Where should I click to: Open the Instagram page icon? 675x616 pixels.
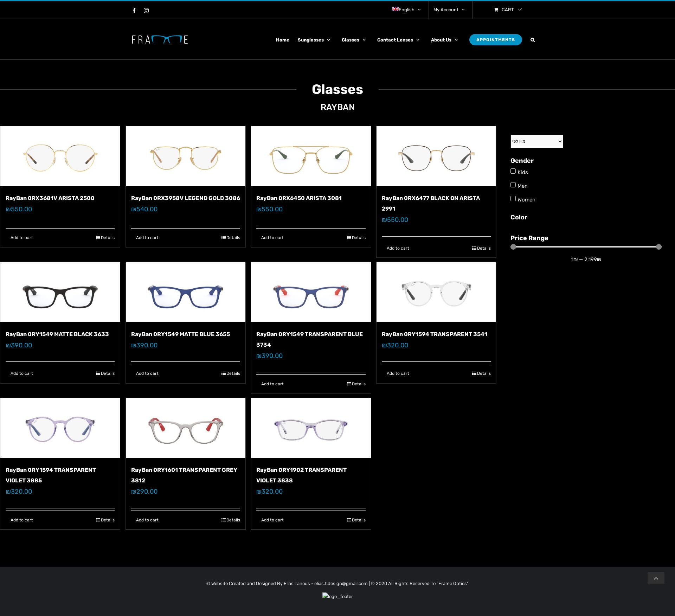click(146, 11)
